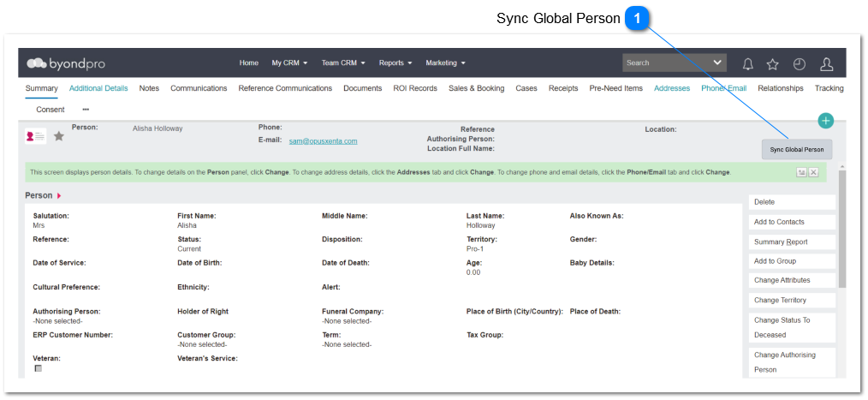Screen dimensions: 868x400
Task: Click into the Search field
Action: coord(666,63)
